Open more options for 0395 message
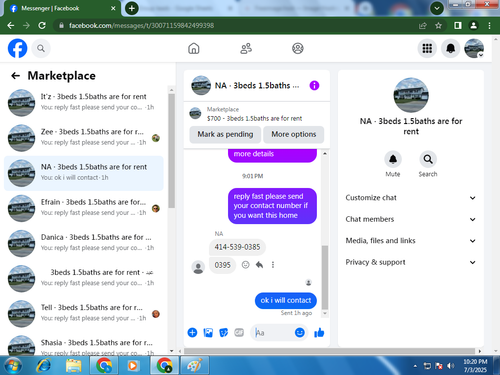Viewport: 500px width, 375px height. 273,265
